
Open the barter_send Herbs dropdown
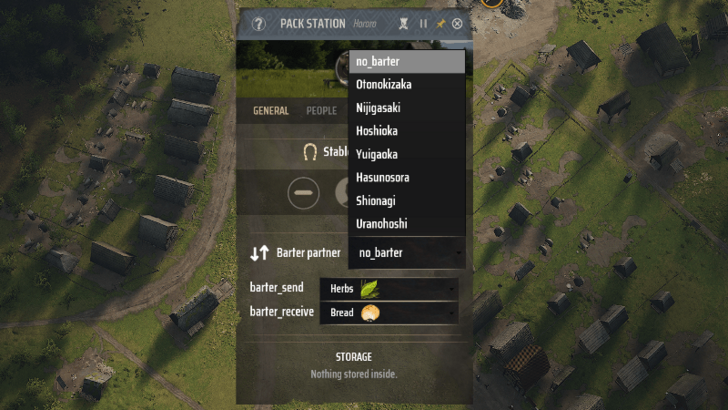tap(389, 289)
